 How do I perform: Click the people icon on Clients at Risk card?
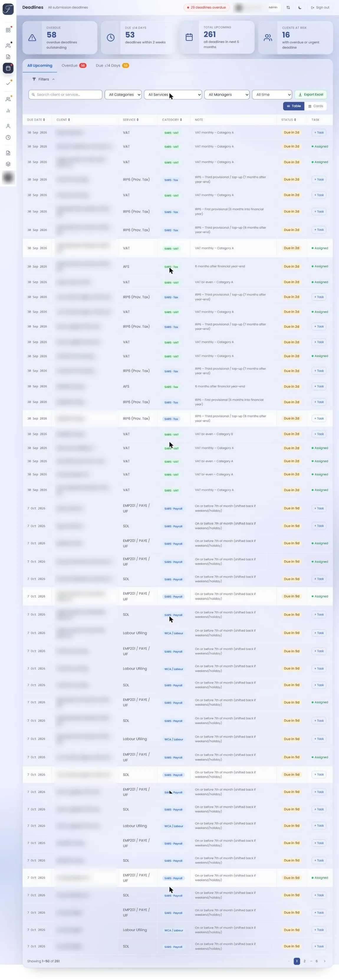coord(268,38)
